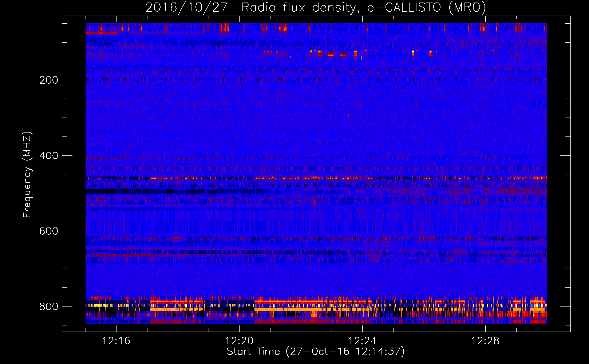Click the 200 frequency tick label
This screenshot has height=364, width=589.
[49, 80]
